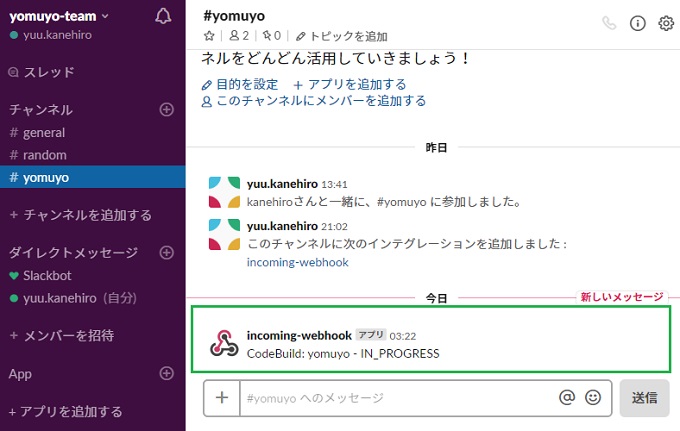Click the CodeBuild IN_PROGRESS message text
Image resolution: width=680 pixels, height=431 pixels.
tap(343, 354)
